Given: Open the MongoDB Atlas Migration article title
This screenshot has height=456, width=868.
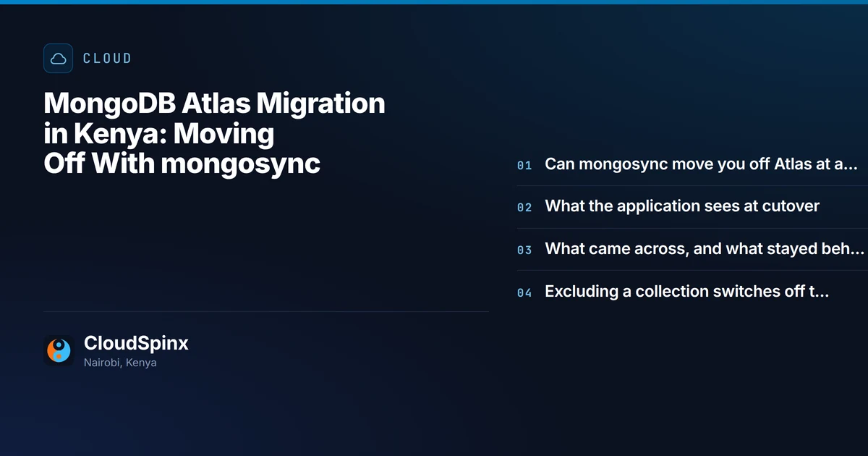Looking at the screenshot, I should [x=214, y=134].
